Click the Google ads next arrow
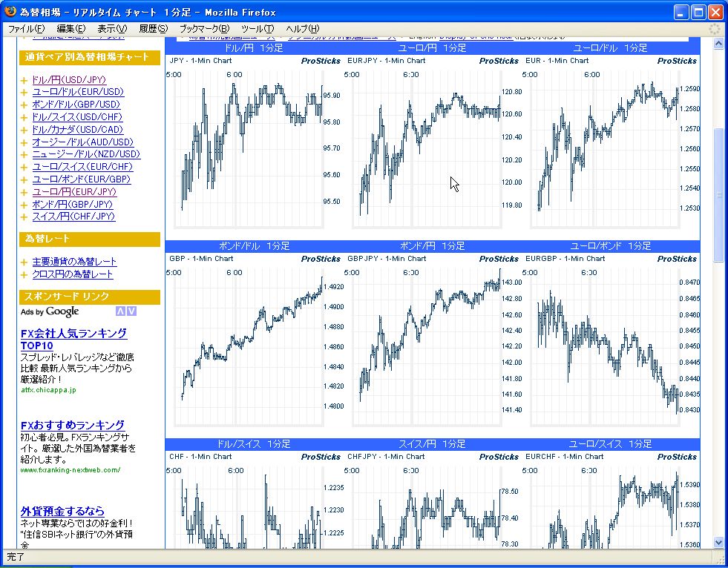This screenshot has width=728, height=568. [x=132, y=311]
